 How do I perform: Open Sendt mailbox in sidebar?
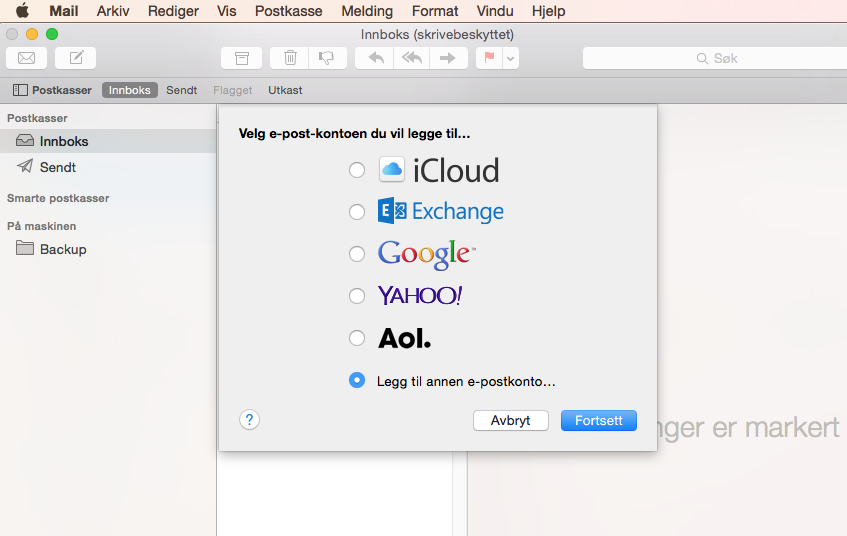108,167
